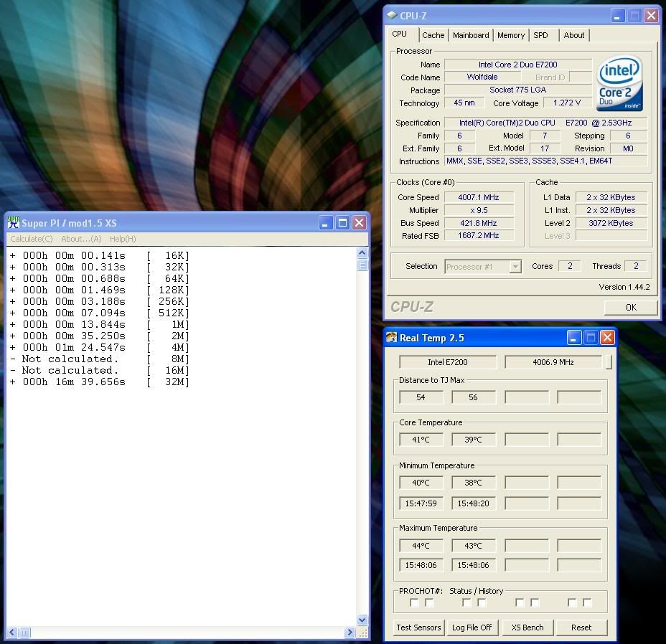
Task: Click the 1M result 13.844s row
Action: pyautogui.click(x=99, y=324)
